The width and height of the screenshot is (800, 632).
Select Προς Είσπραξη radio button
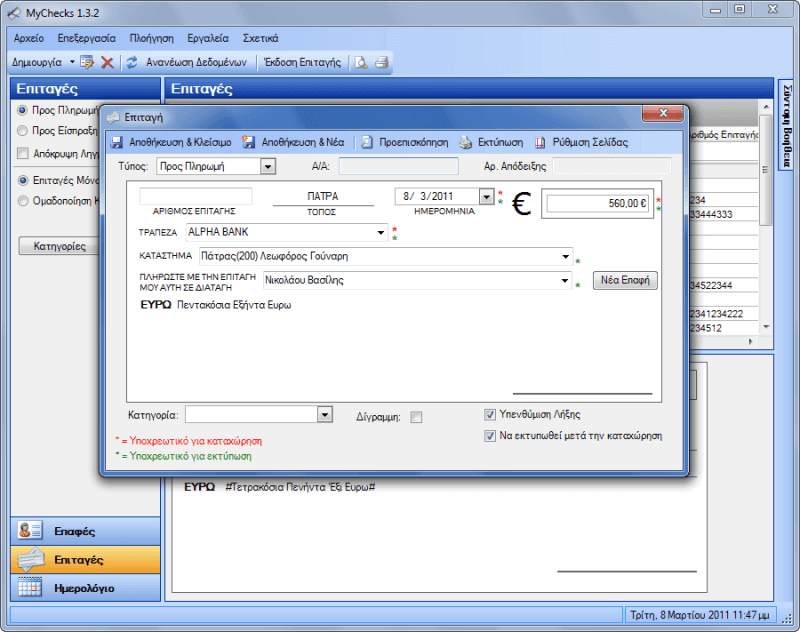point(22,131)
